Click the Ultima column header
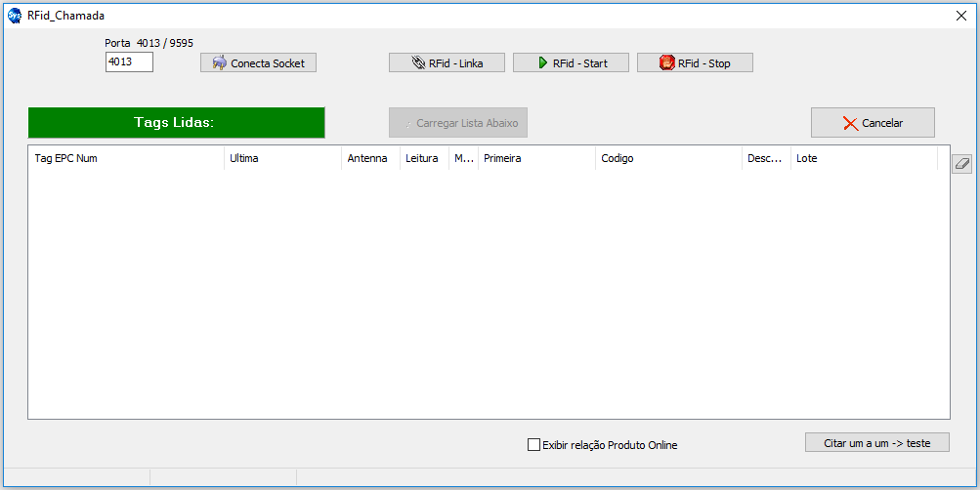Screen dimensions: 980x490 [x=282, y=158]
